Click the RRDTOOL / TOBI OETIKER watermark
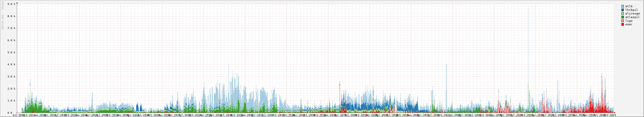This screenshot has width=644, height=117. (x=2, y=16)
